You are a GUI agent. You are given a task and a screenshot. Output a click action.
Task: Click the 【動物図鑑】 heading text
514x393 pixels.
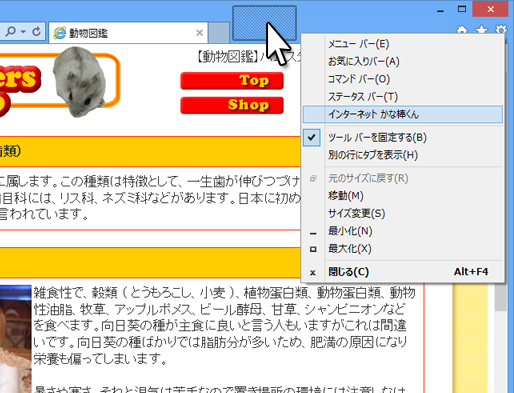227,57
